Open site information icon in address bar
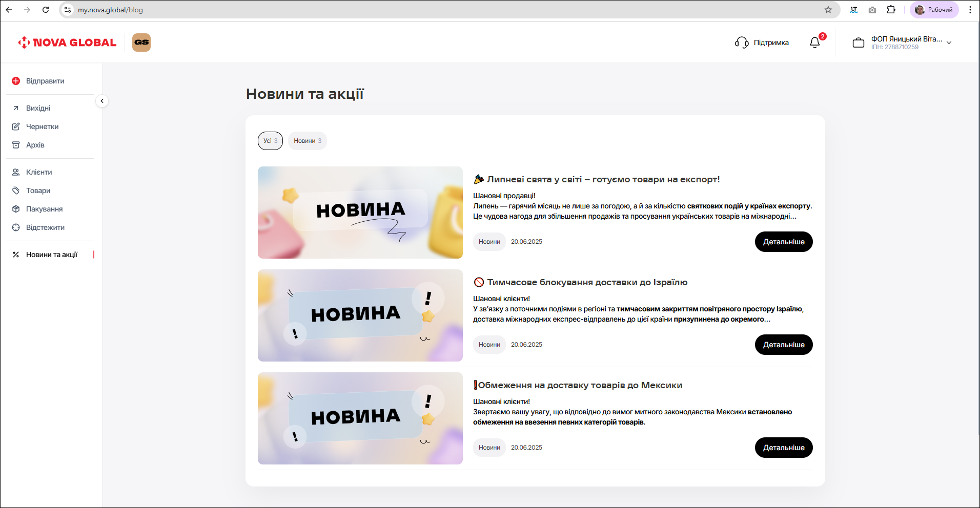Image resolution: width=980 pixels, height=508 pixels. [x=68, y=10]
